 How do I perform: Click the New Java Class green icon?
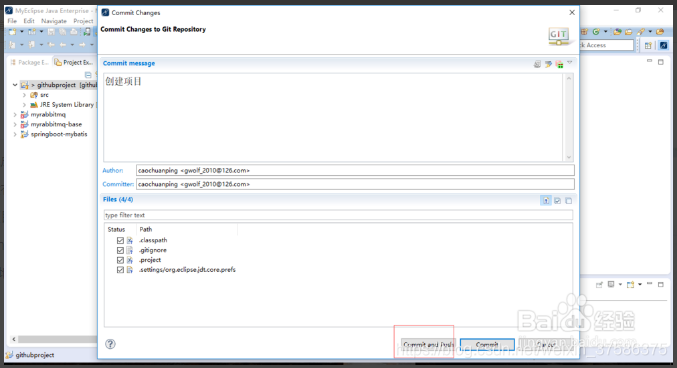(x=596, y=32)
